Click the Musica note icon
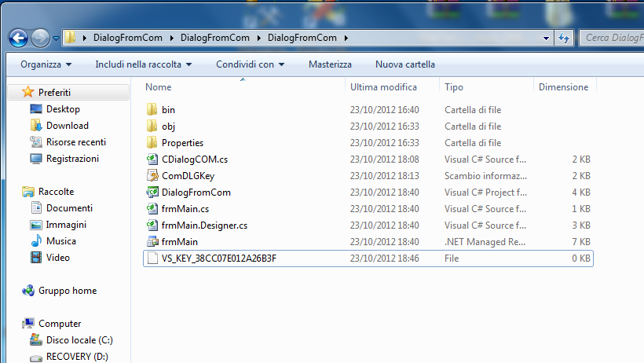Image resolution: width=644 pixels, height=363 pixels. (36, 241)
